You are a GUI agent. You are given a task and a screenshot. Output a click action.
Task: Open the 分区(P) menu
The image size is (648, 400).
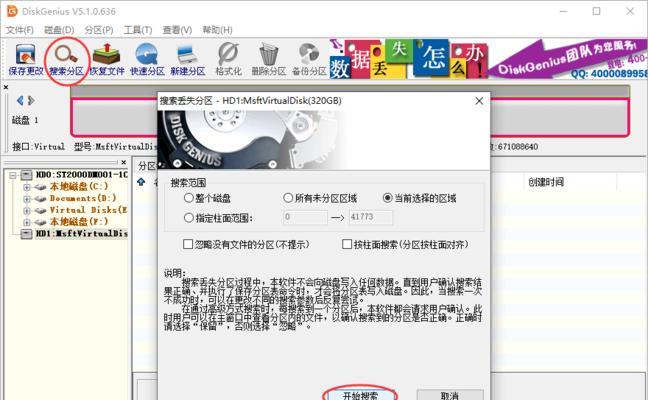point(99,30)
